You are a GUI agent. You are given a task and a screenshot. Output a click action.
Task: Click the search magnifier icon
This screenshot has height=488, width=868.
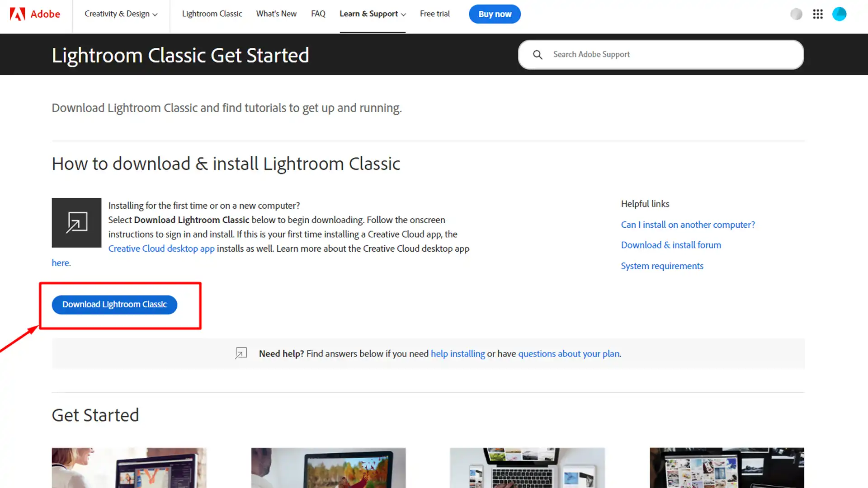pyautogui.click(x=538, y=55)
